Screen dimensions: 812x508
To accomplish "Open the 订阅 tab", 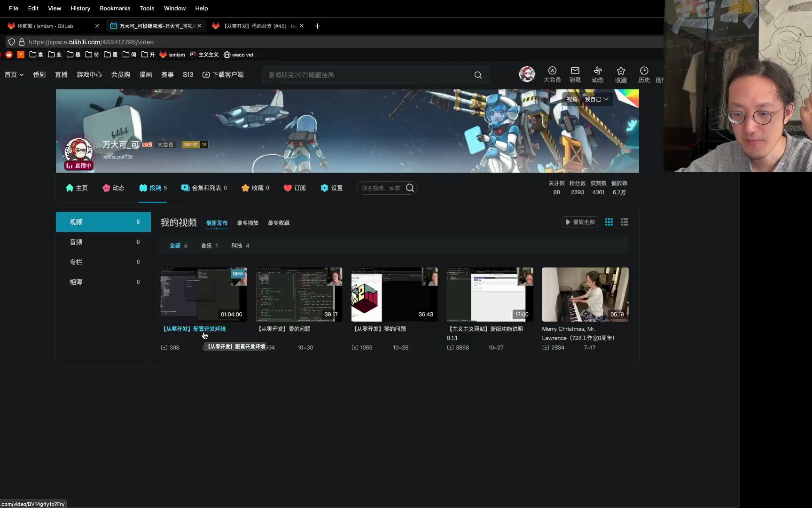I will click(295, 188).
